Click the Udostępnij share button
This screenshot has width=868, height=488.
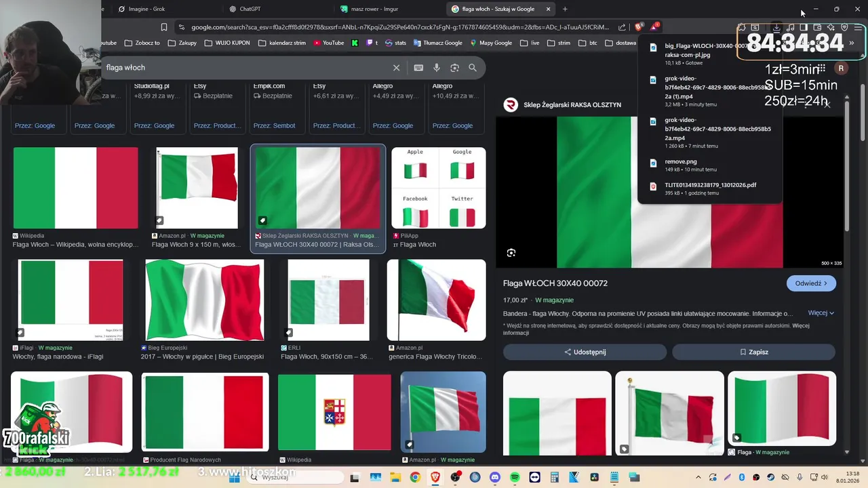click(585, 352)
